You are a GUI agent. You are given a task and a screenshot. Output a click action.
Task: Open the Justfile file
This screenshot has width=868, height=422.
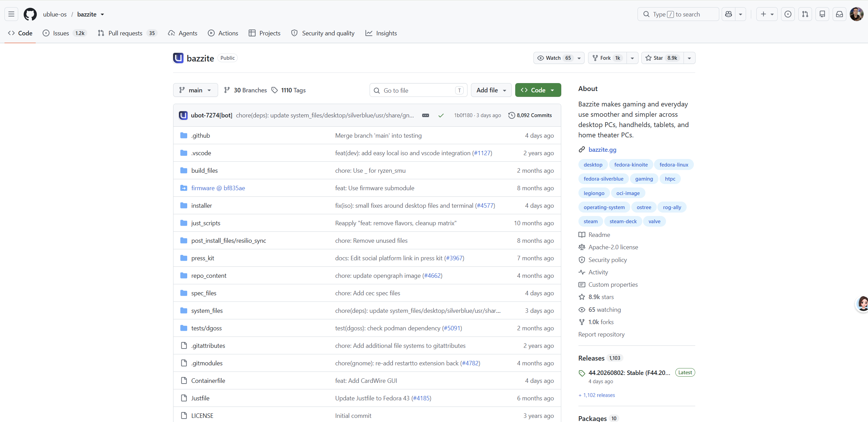(x=200, y=398)
